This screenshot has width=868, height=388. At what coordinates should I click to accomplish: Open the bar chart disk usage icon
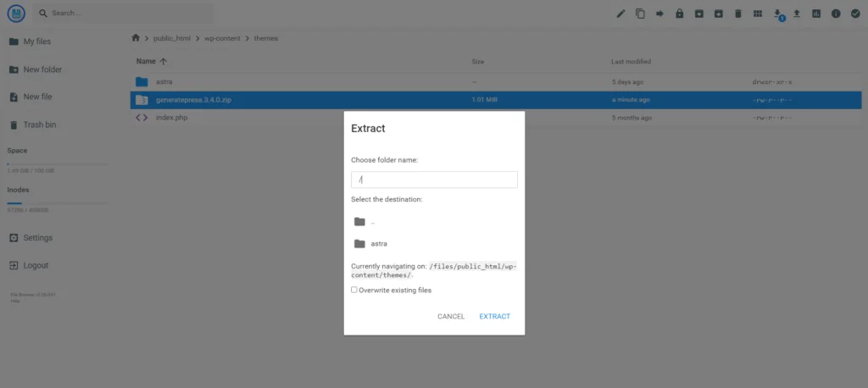click(x=816, y=14)
